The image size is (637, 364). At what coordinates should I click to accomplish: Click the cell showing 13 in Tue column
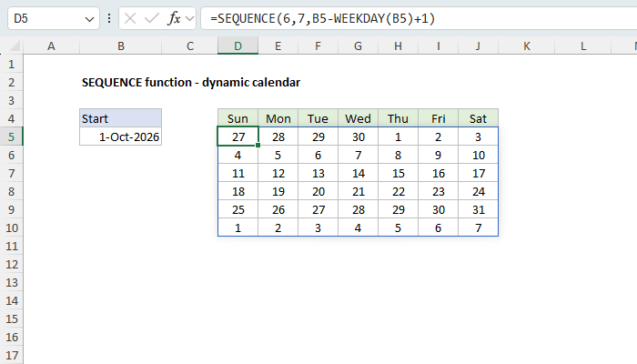[318, 173]
